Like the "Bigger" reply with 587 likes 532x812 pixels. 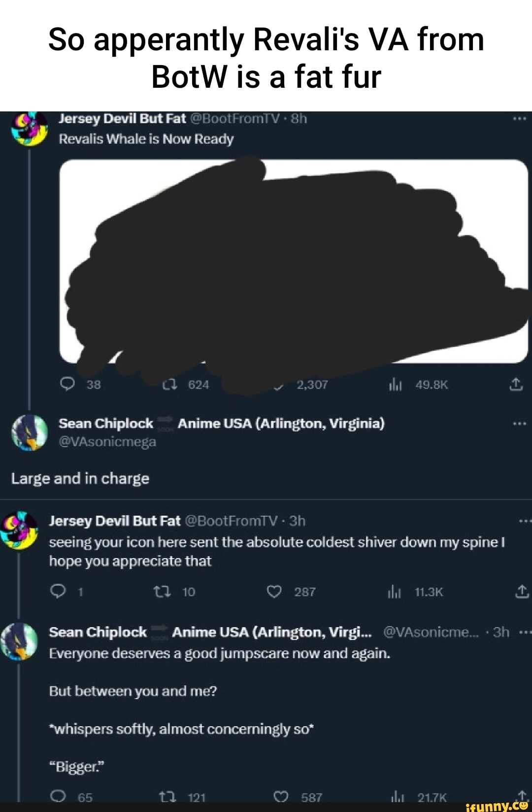tap(281, 796)
